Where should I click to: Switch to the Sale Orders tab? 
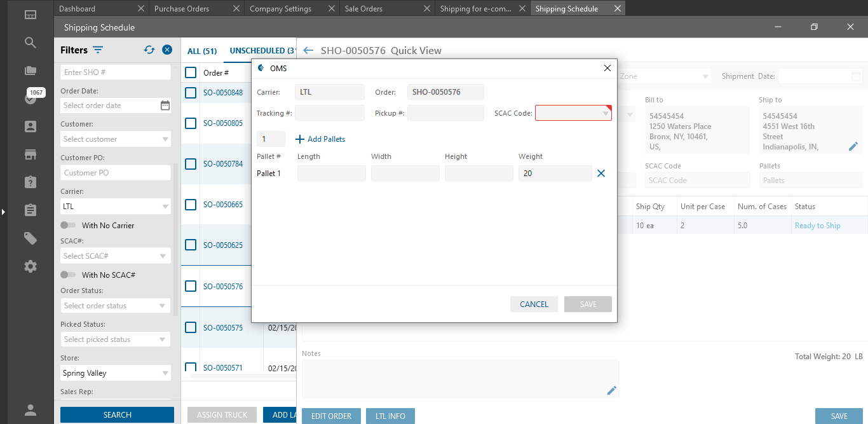pos(364,9)
